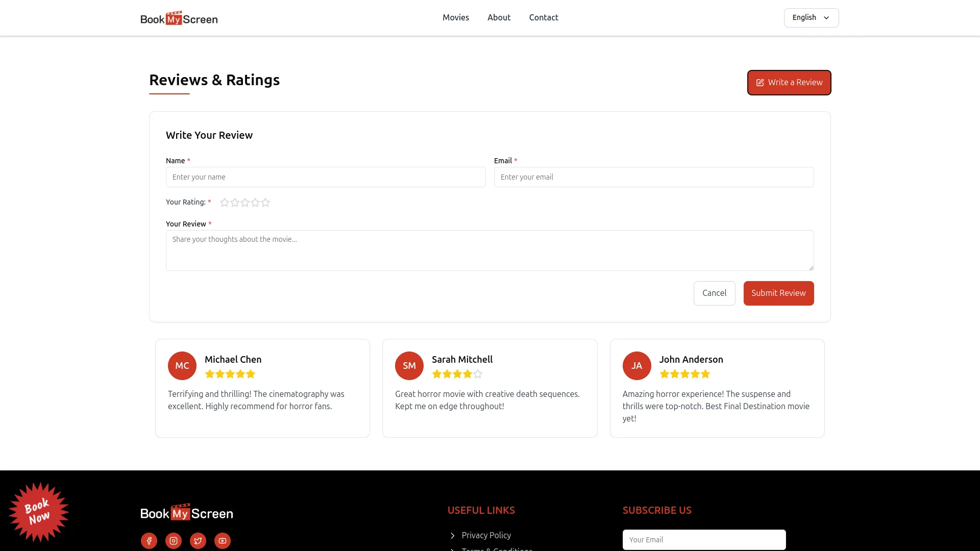Open the Instagram social icon in footer

[x=173, y=540]
